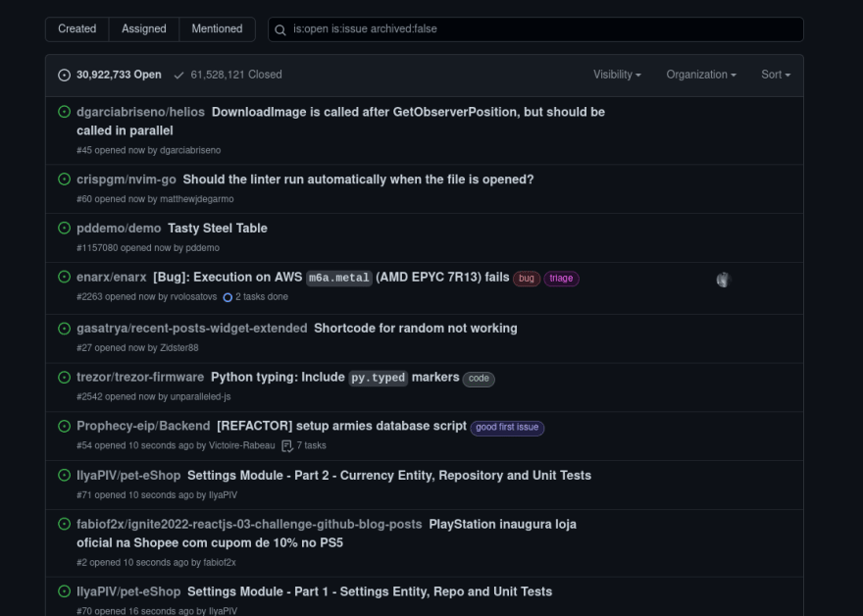863x616 pixels.
Task: Switch to the Assigned tab
Action: (143, 29)
